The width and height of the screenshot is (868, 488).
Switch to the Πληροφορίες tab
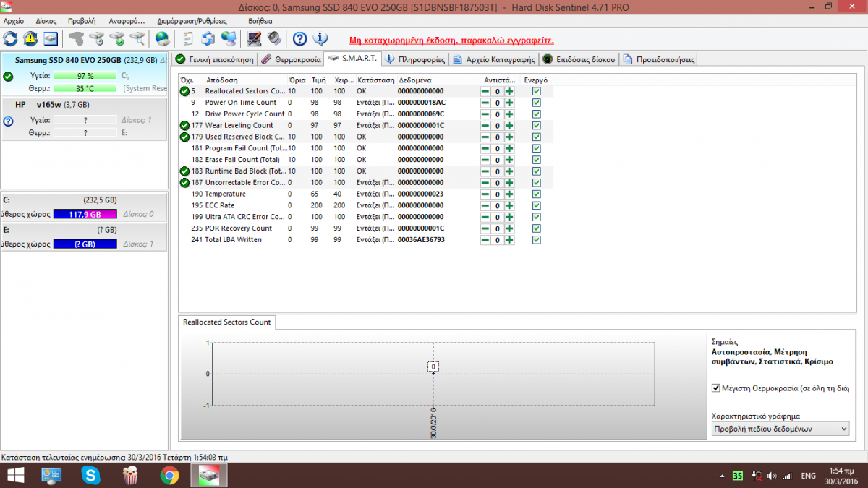(x=414, y=59)
